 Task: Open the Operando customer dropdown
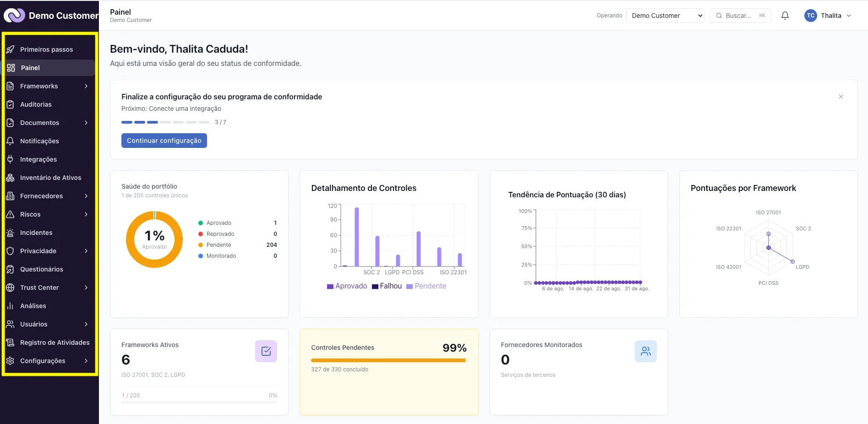(x=665, y=16)
